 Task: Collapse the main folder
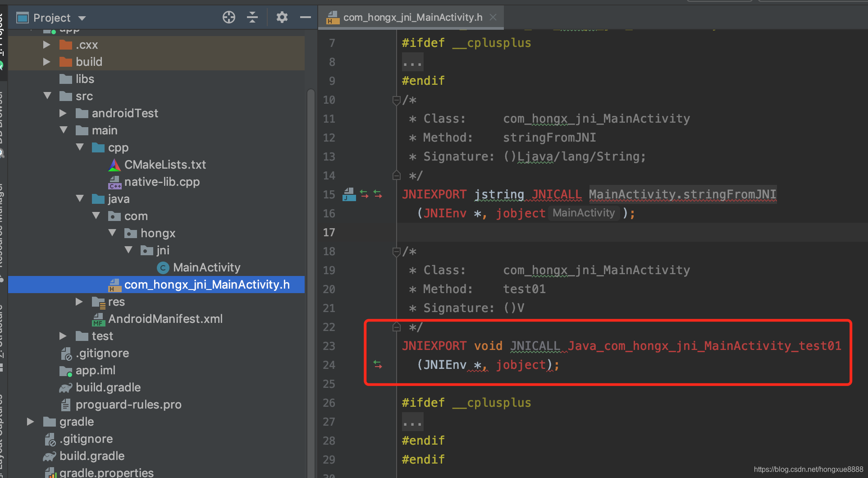pos(64,130)
